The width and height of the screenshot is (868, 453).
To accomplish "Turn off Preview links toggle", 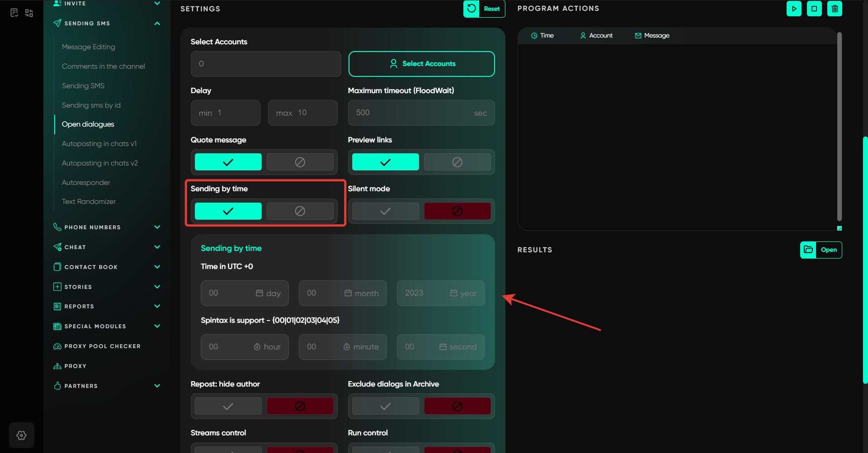I will 457,162.
